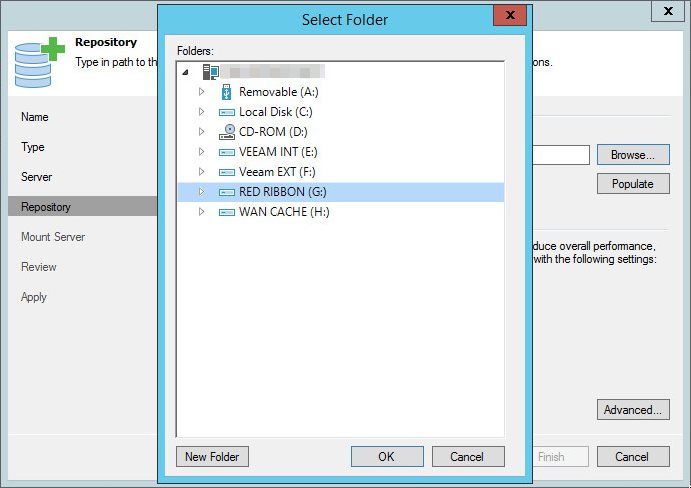Go to the Server wizard step
The image size is (691, 488).
pyautogui.click(x=37, y=177)
